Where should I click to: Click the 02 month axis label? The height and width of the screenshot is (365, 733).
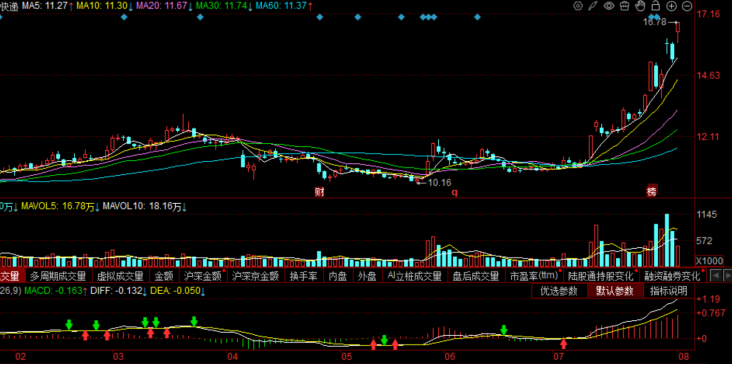pos(20,357)
